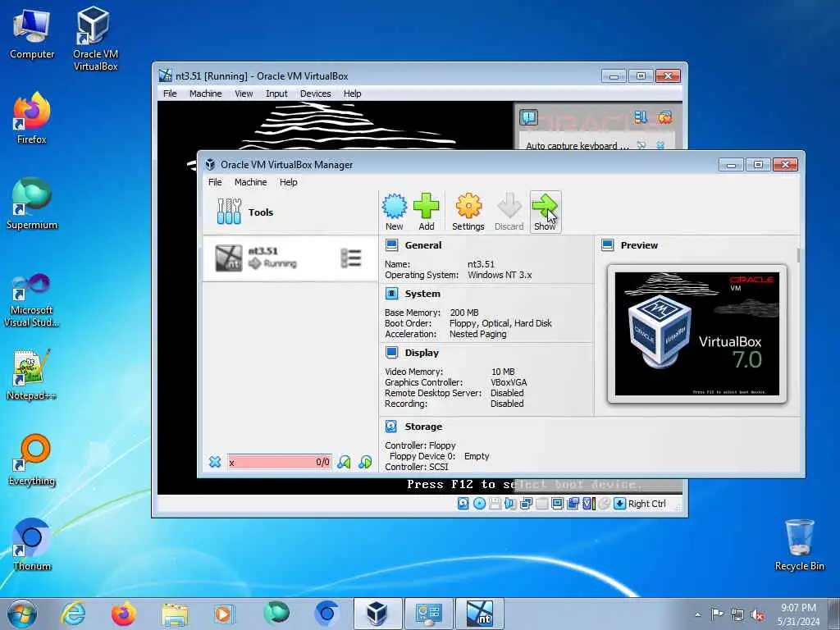Click the audio icon in VM status bar
Screen dimensions: 840x630
[510, 504]
